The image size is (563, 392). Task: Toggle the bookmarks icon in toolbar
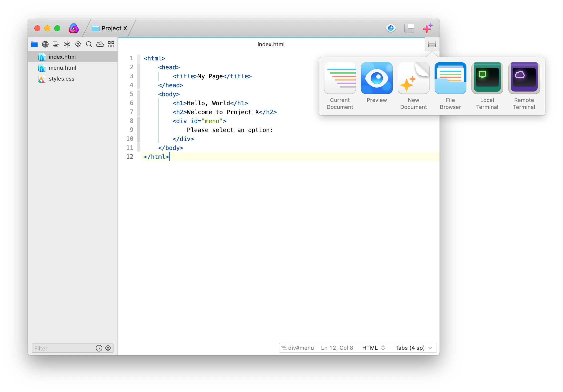tap(67, 44)
